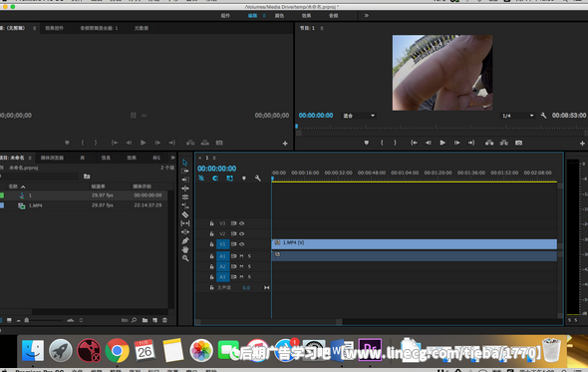Toggle Snap magnet in timeline
The image size is (588, 372).
tap(215, 179)
